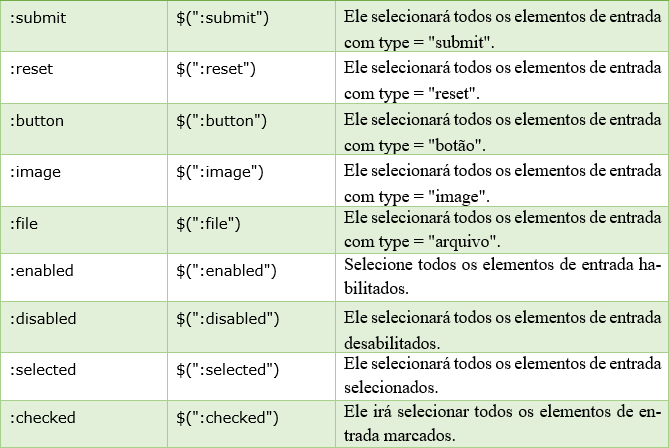Select the $(":image") example text
Image resolution: width=669 pixels, height=448 pixels.
tap(220, 172)
